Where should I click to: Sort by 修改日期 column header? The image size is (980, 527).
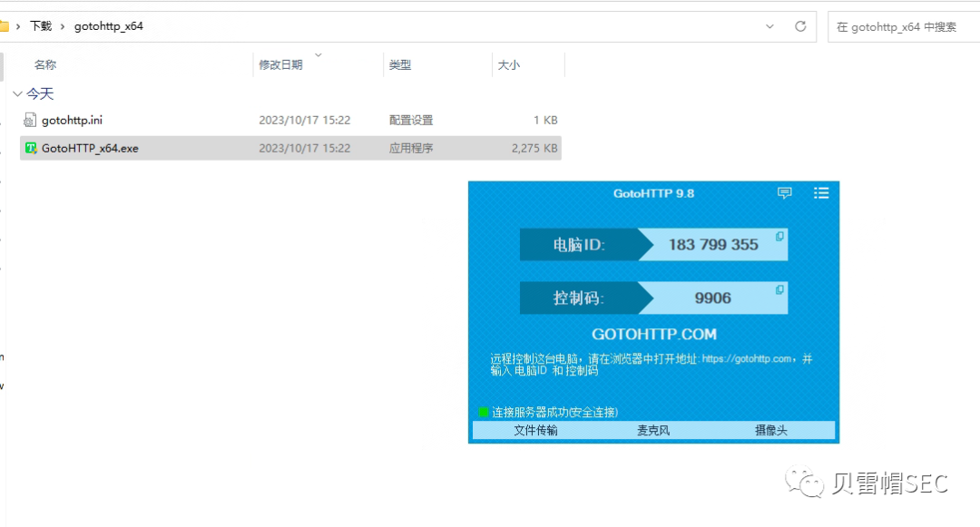pos(280,65)
